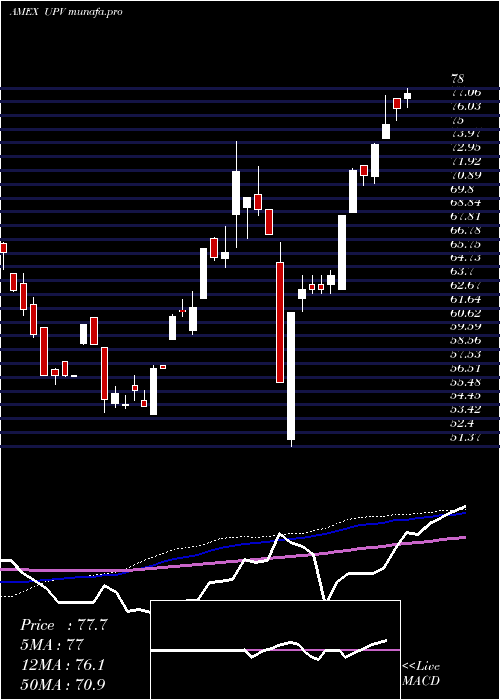Click the 53.42 price axis label
The width and height of the screenshot is (500, 700).
(466, 409)
